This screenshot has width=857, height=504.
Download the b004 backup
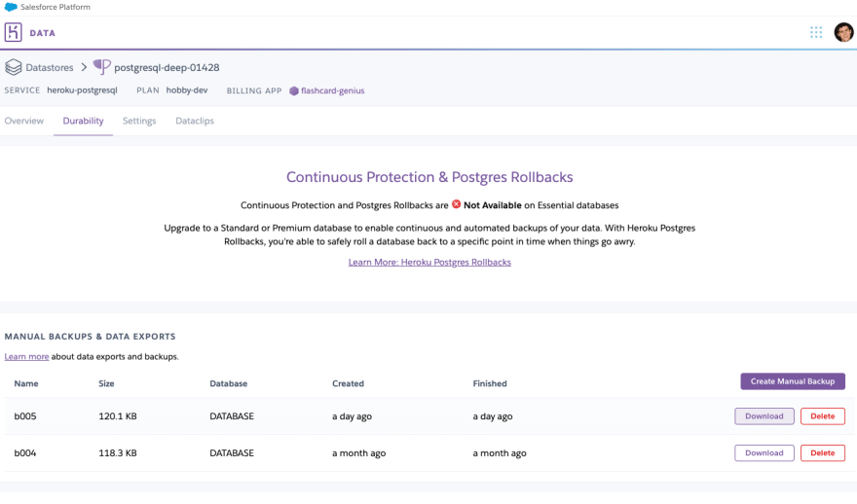pos(764,452)
